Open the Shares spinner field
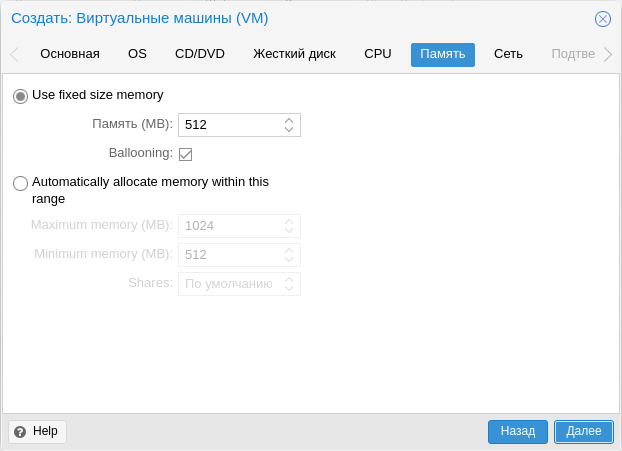The width and height of the screenshot is (622, 451). (239, 284)
